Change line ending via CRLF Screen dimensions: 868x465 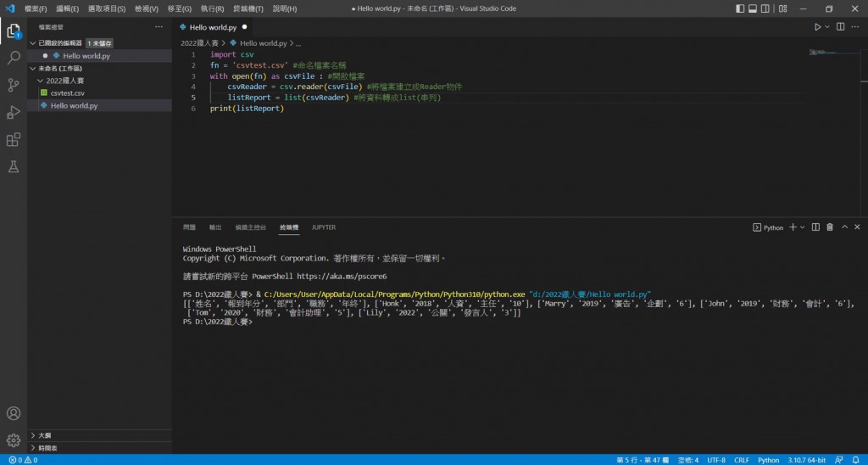[741, 460]
